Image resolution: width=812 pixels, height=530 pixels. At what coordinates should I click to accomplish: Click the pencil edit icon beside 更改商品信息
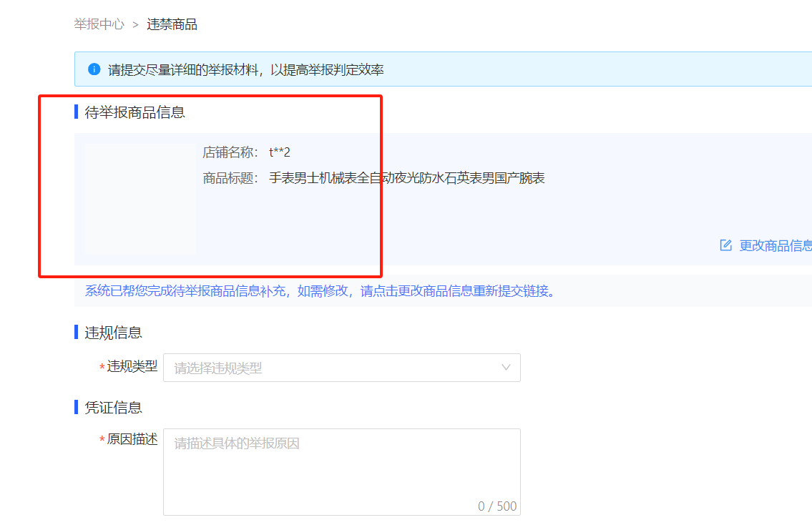725,245
